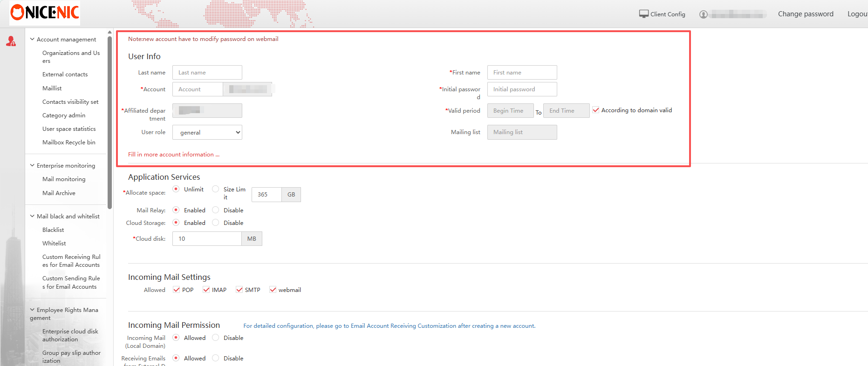
Task: Select Size Limit radio for allocate space
Action: tap(215, 189)
